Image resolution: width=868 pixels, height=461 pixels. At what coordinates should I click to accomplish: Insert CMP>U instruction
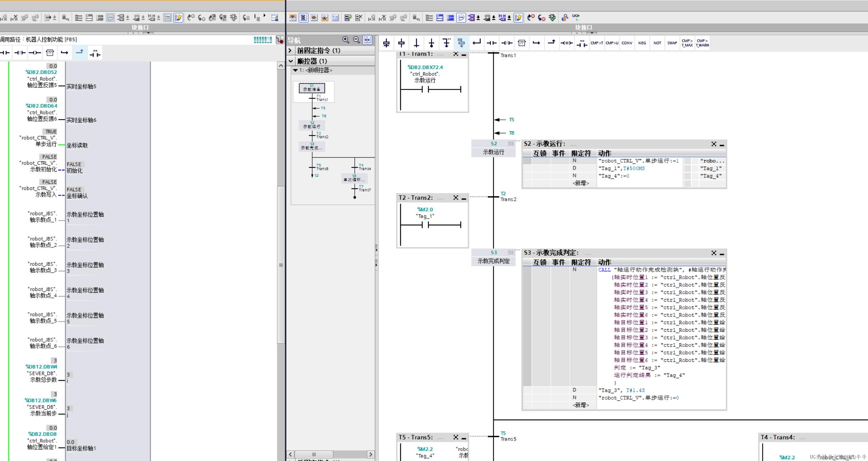point(612,43)
